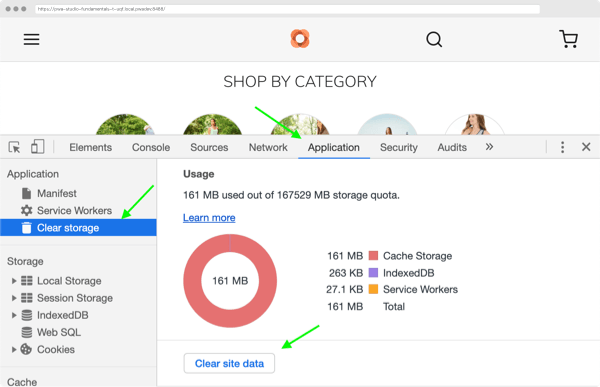
Task: Select IndexedDB label in Storage section
Action: (x=63, y=315)
